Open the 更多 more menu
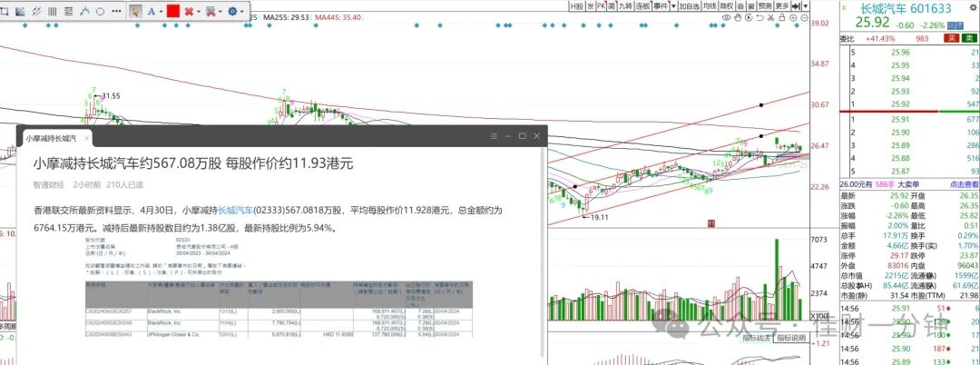980x365 pixels. tap(782, 6)
